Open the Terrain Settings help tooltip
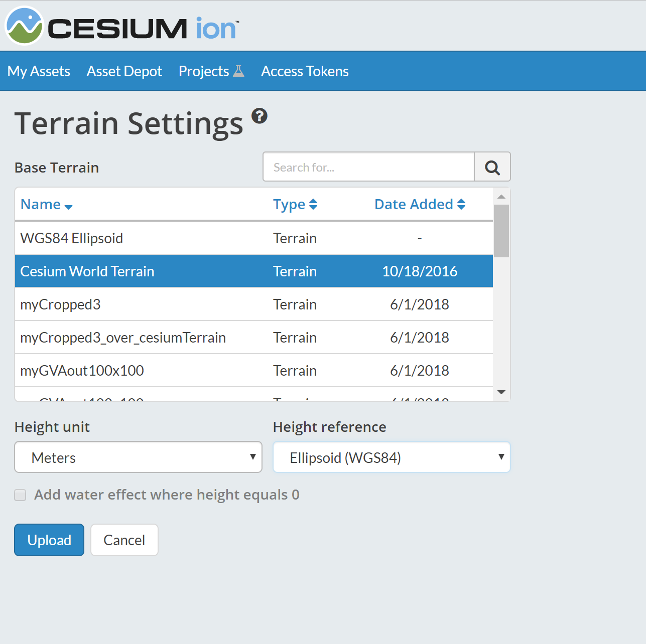The height and width of the screenshot is (644, 646). [260, 116]
